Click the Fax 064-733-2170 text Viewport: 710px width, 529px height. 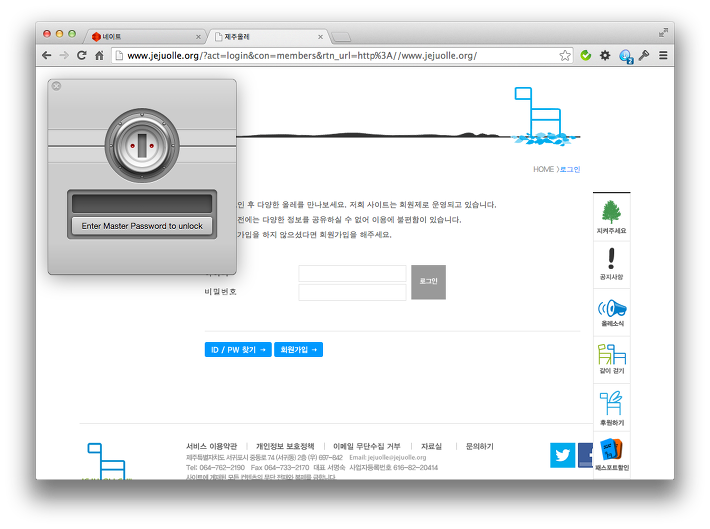[280, 467]
